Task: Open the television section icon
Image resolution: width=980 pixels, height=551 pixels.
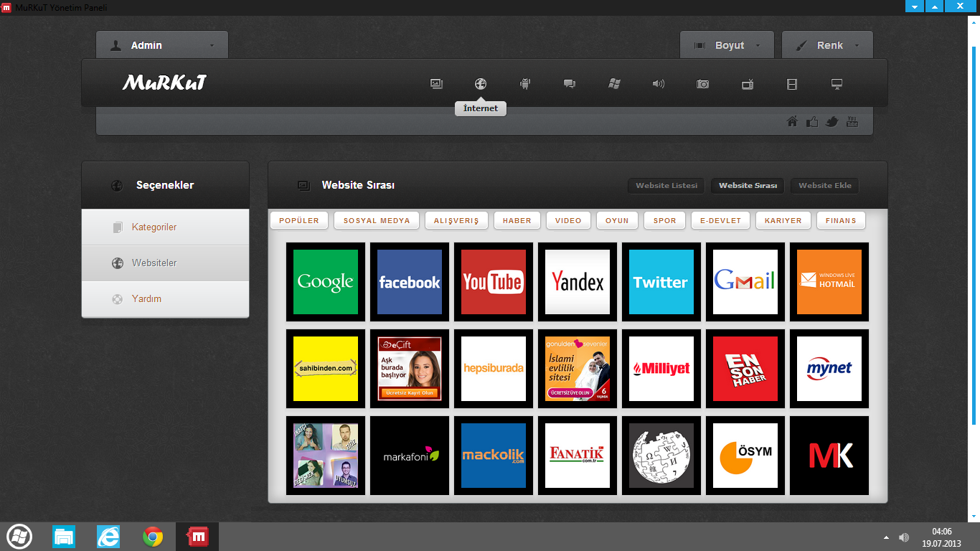Action: [748, 84]
